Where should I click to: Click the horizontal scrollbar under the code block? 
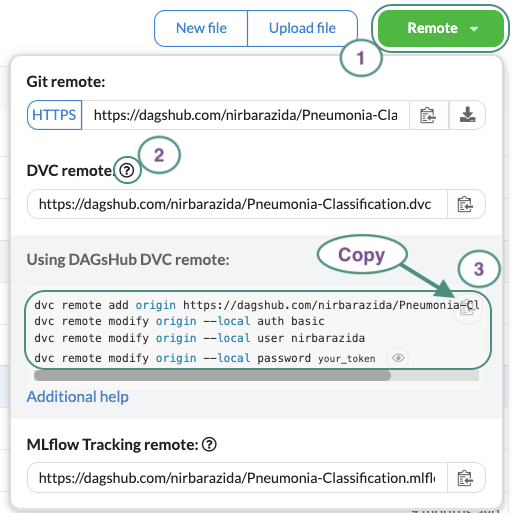pos(212,375)
